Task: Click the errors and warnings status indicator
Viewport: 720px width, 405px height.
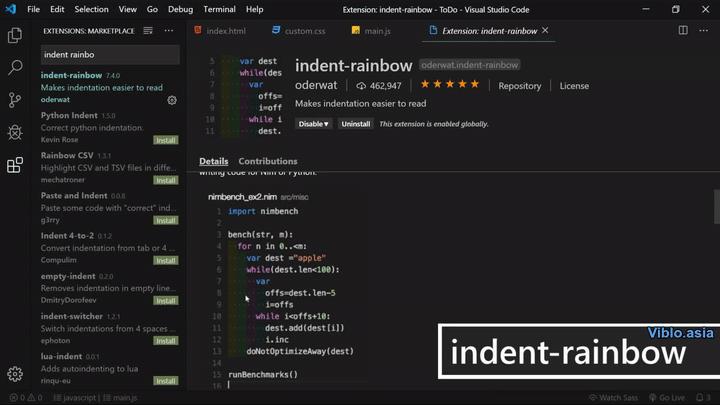Action: (26, 398)
